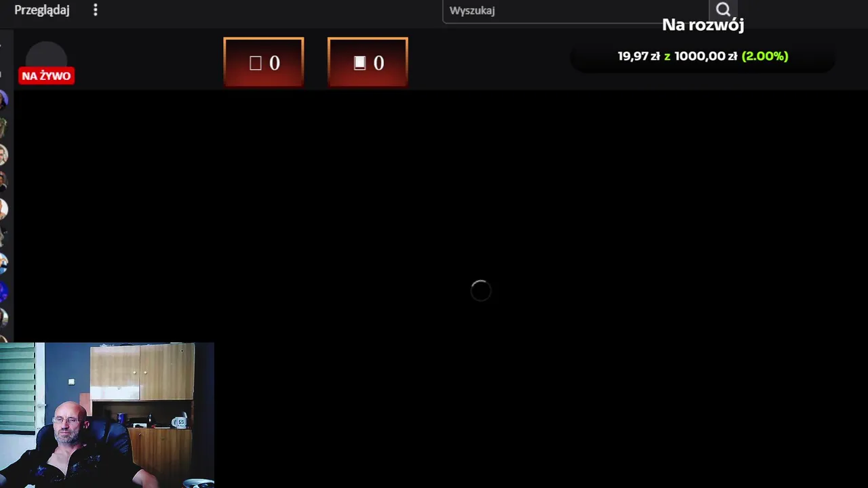Viewport: 868px width, 488px height.
Task: Click the magnifying glass search button
Action: pyautogui.click(x=723, y=9)
